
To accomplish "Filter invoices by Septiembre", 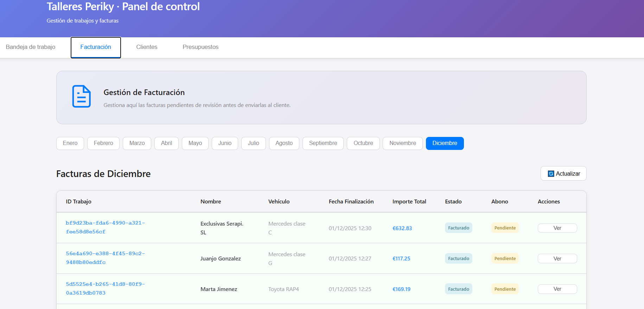I will (x=323, y=143).
